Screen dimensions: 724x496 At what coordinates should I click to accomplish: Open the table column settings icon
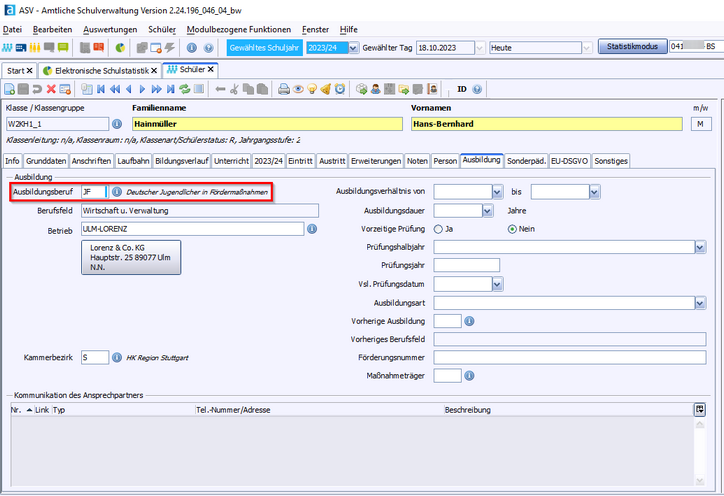point(700,409)
